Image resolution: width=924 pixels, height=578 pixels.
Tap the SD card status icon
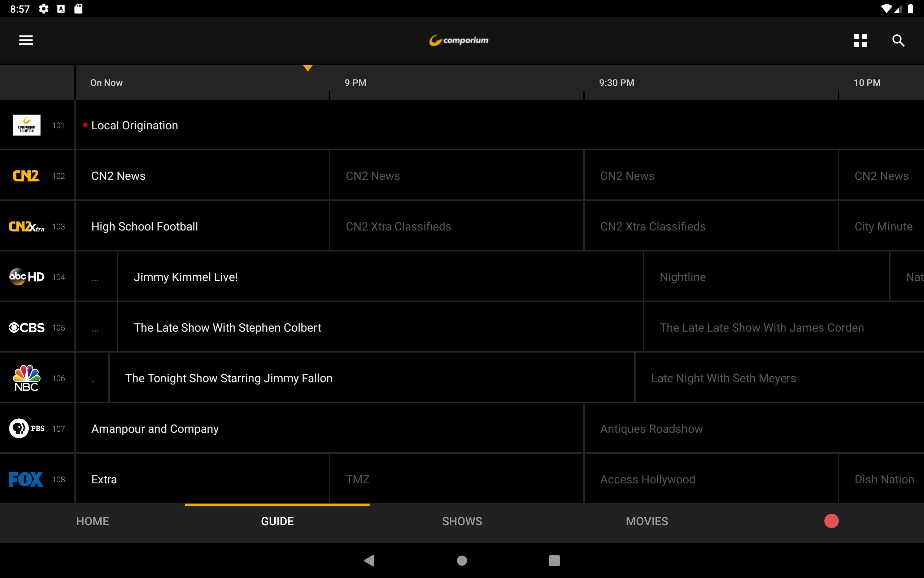pyautogui.click(x=78, y=8)
